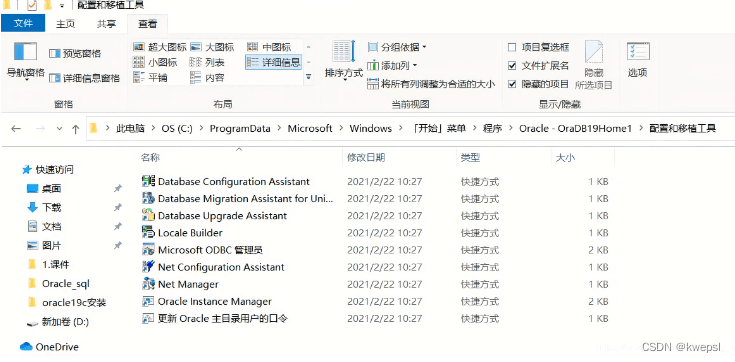Click the 导航窗格 navigation pane icon

click(x=25, y=51)
